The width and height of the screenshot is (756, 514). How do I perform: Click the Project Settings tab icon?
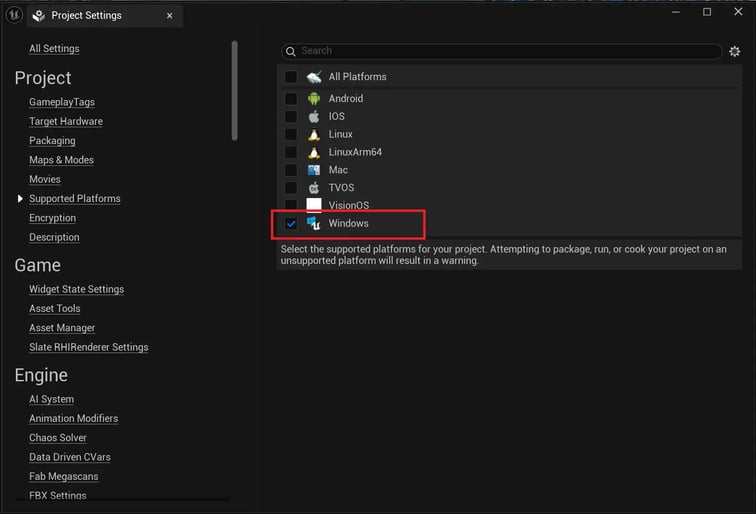pyautogui.click(x=39, y=16)
